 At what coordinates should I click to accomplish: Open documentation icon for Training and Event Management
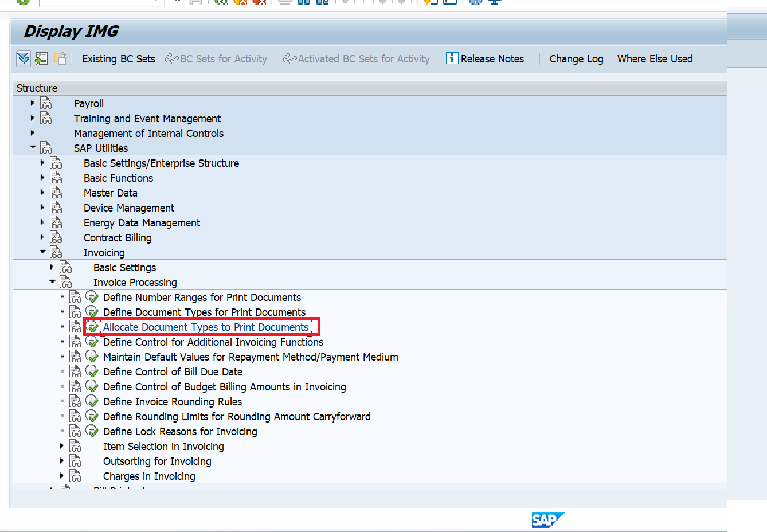[46, 118]
